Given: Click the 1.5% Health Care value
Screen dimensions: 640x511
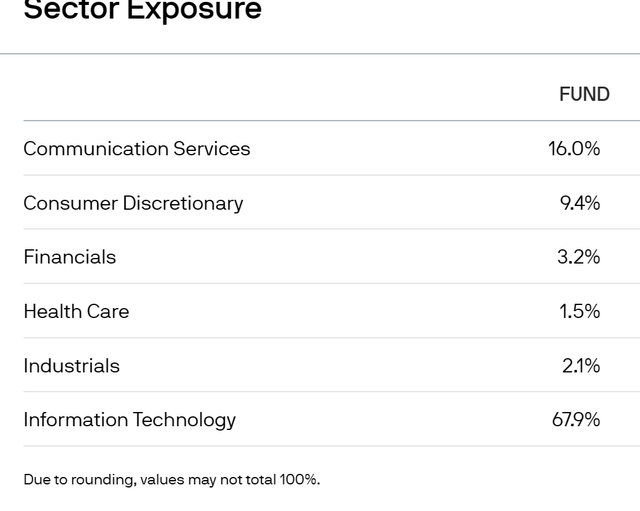Looking at the screenshot, I should (580, 311).
